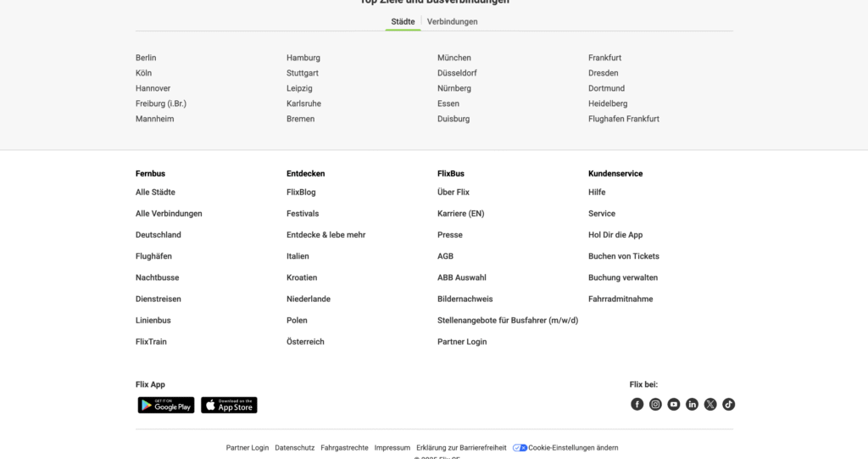Click the cookie settings toggle icon
The width and height of the screenshot is (868, 459).
point(520,448)
